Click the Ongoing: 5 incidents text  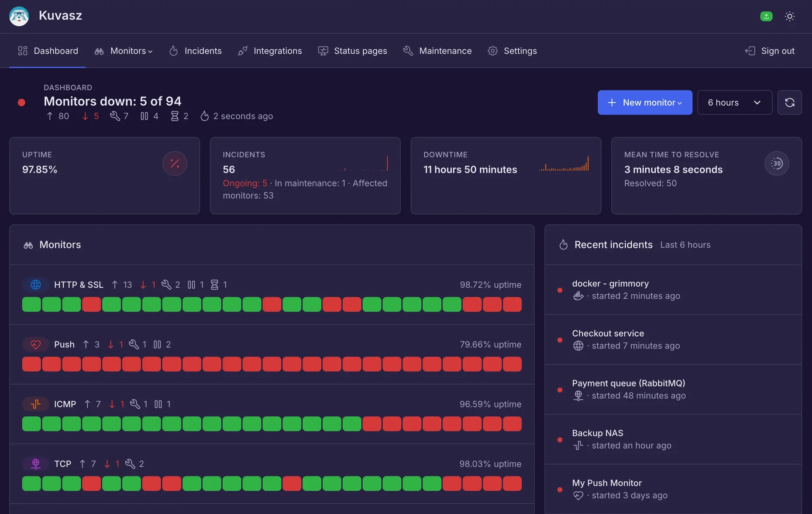245,183
